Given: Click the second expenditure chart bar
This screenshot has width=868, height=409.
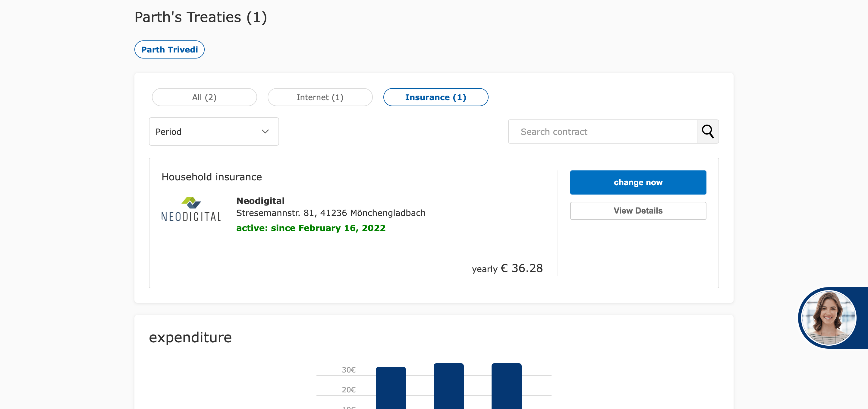Looking at the screenshot, I should click(x=448, y=386).
